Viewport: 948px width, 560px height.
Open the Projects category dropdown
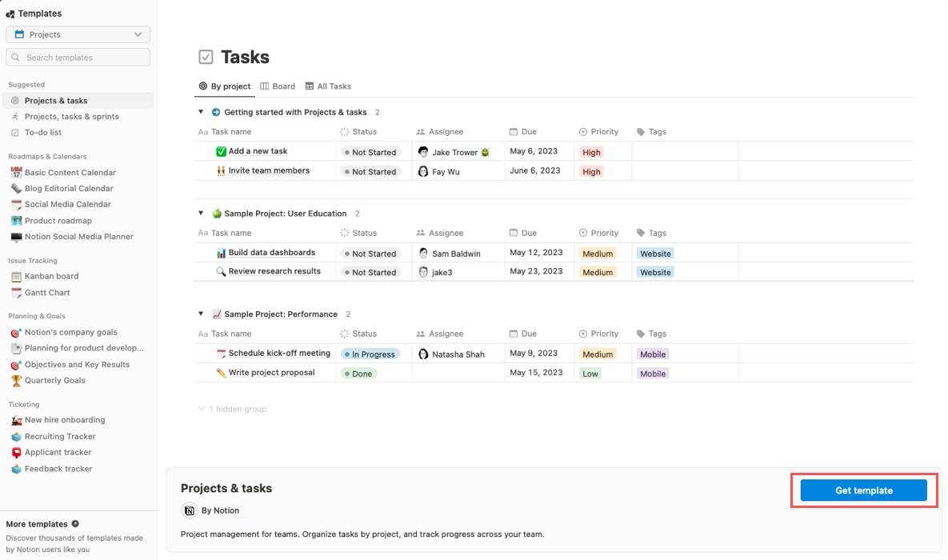coord(78,34)
